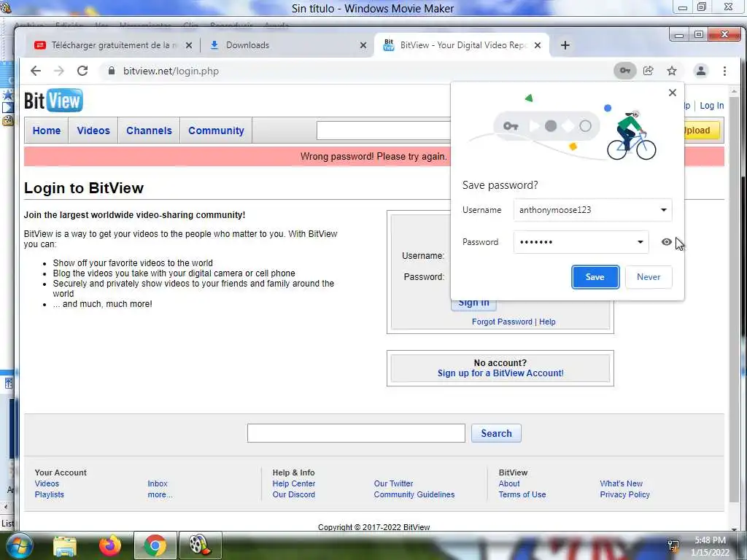Close the Télécharger gratuitement tab

189,45
